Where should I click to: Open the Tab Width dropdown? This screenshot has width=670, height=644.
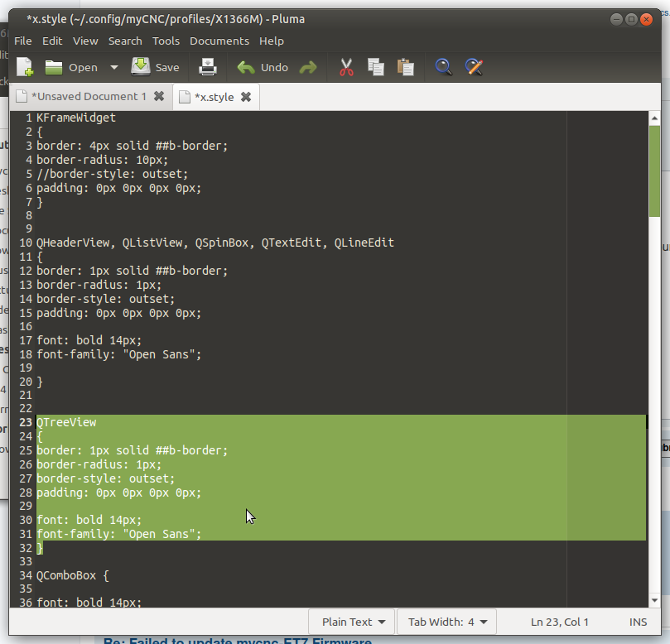point(446,622)
